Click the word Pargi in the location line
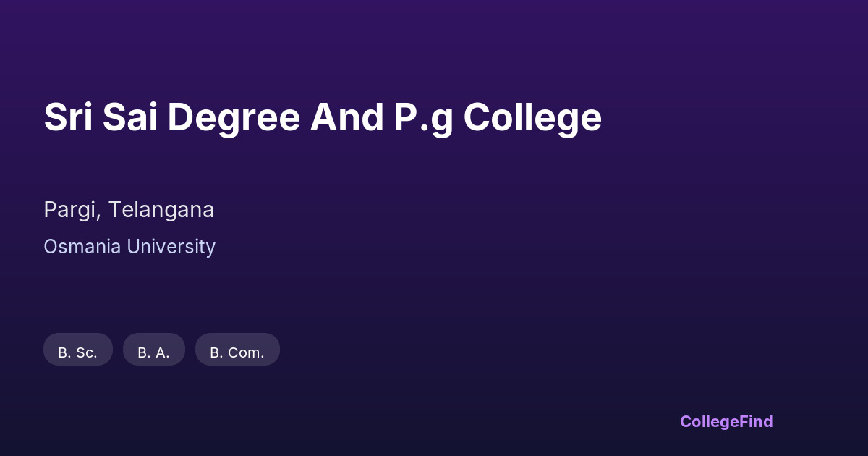This screenshot has width=868, height=456. pos(72,210)
